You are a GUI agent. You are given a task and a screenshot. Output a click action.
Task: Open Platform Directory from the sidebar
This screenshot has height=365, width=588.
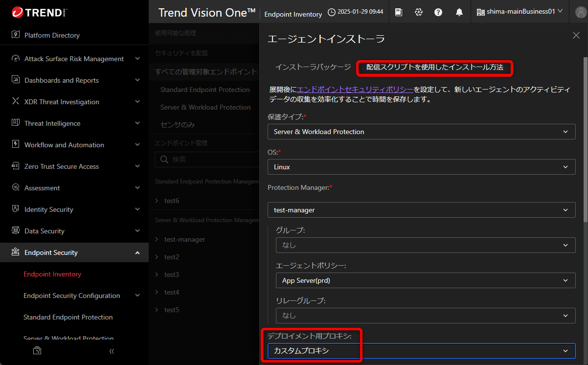(52, 35)
